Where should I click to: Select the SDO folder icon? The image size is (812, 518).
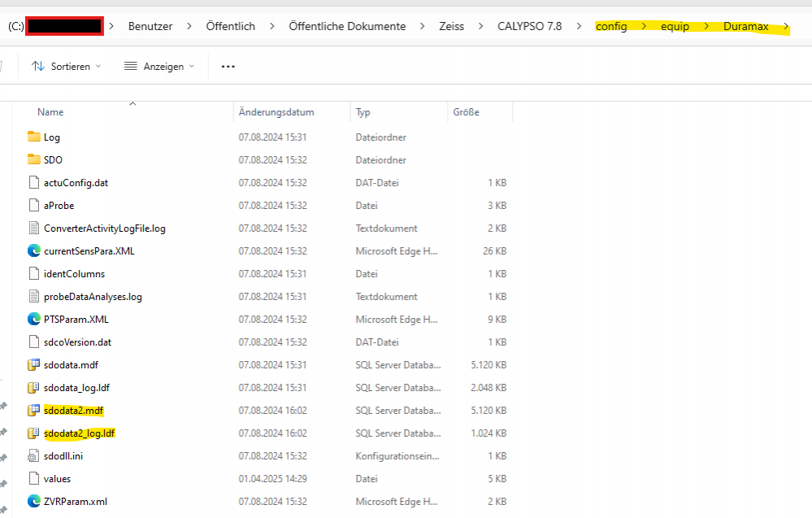pyautogui.click(x=33, y=159)
